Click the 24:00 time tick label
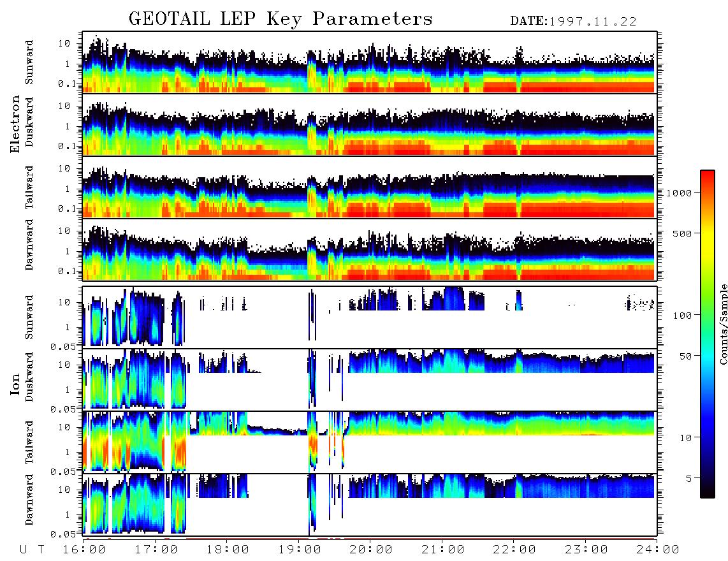728x561 pixels. pyautogui.click(x=657, y=550)
